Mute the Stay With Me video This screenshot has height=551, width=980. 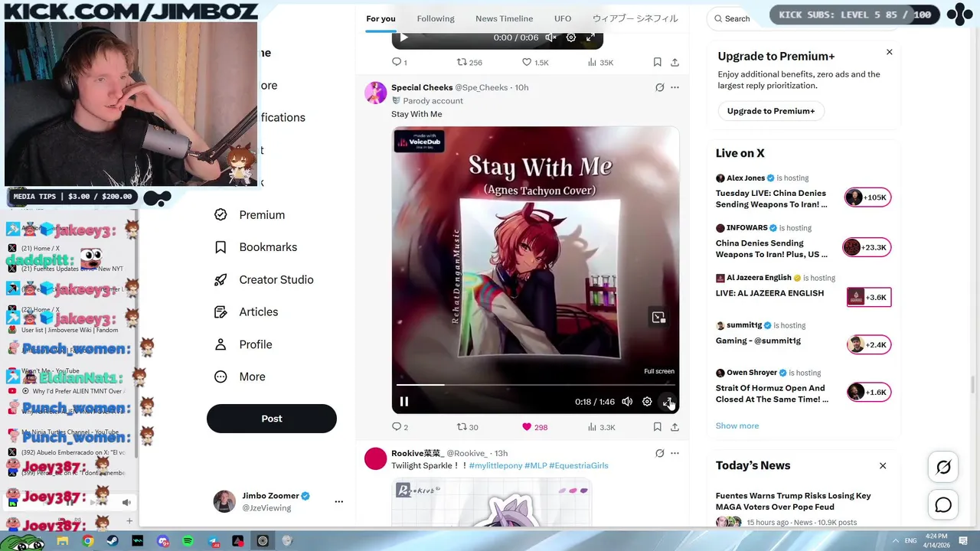click(x=627, y=402)
